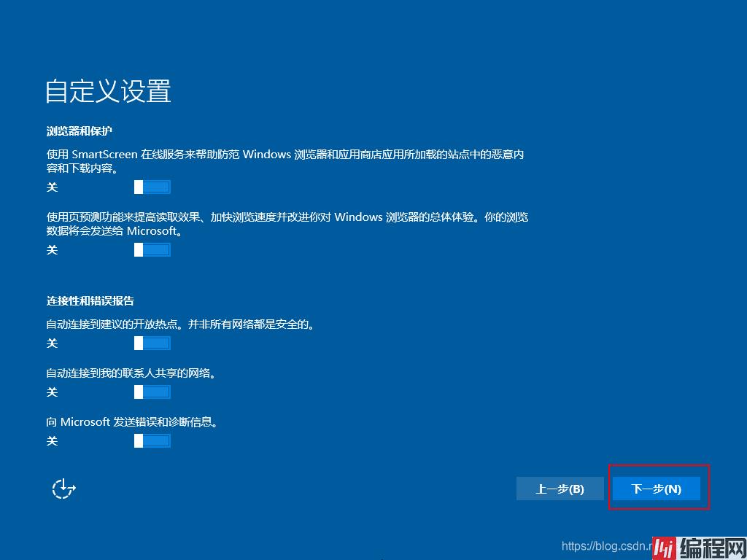Screen dimensions: 747x560
Task: Click the page prediction description text
Action: pyautogui.click(x=285, y=217)
